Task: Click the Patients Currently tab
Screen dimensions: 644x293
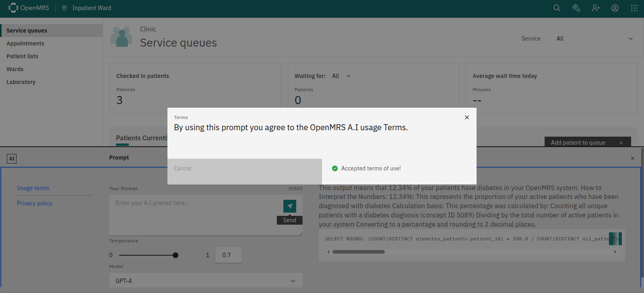Action: 142,138
